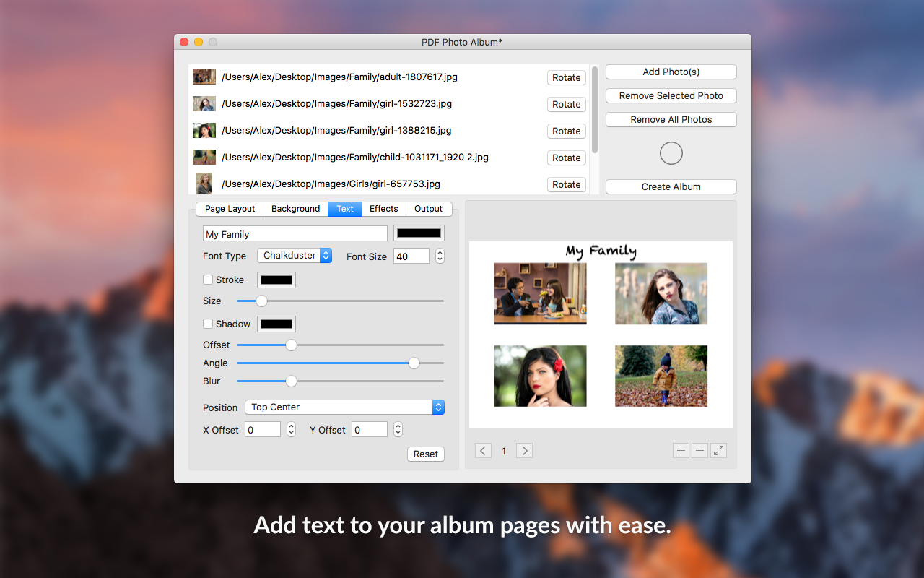Click the red flower woman preview photo

(541, 376)
